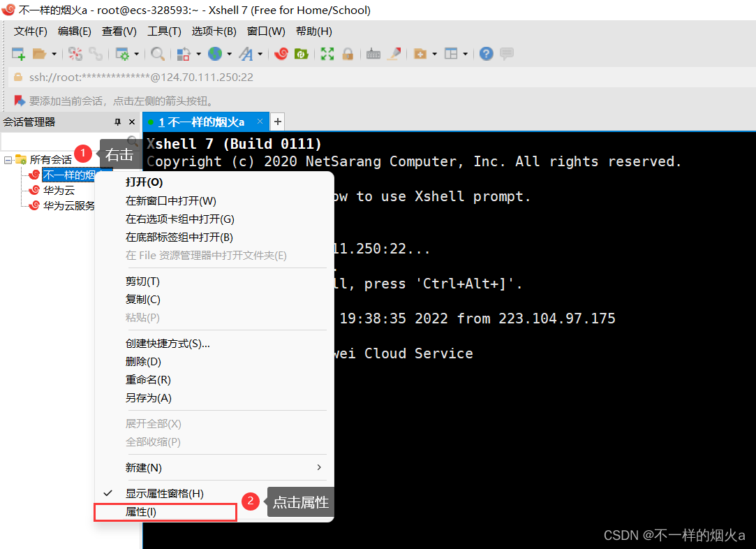Image resolution: width=756 pixels, height=549 pixels.
Task: Click the grayed speech bubble icon
Action: coord(507,54)
